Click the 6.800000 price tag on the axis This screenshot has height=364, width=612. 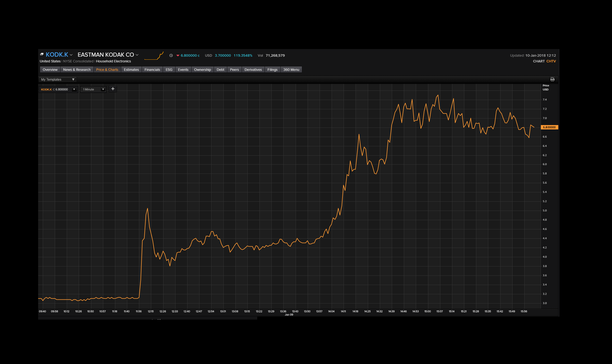point(549,127)
